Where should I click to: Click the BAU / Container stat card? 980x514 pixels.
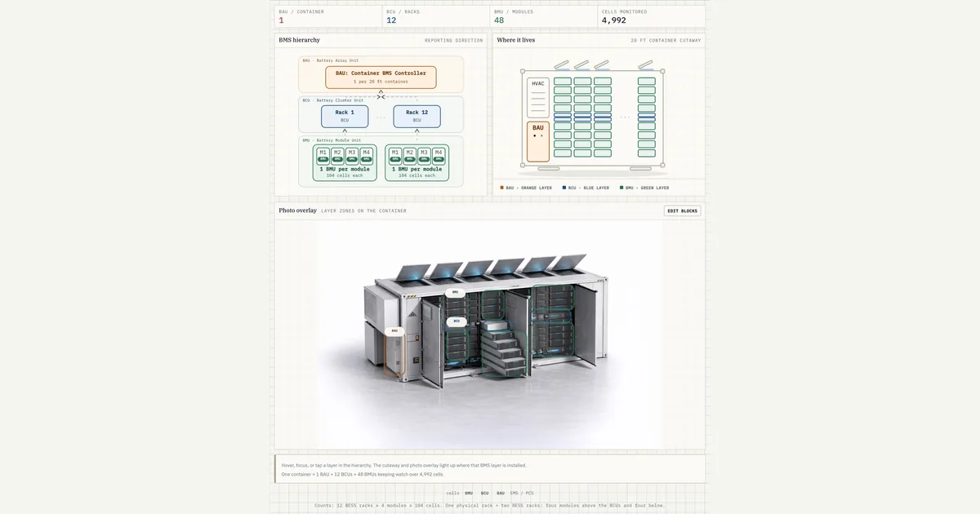327,16
